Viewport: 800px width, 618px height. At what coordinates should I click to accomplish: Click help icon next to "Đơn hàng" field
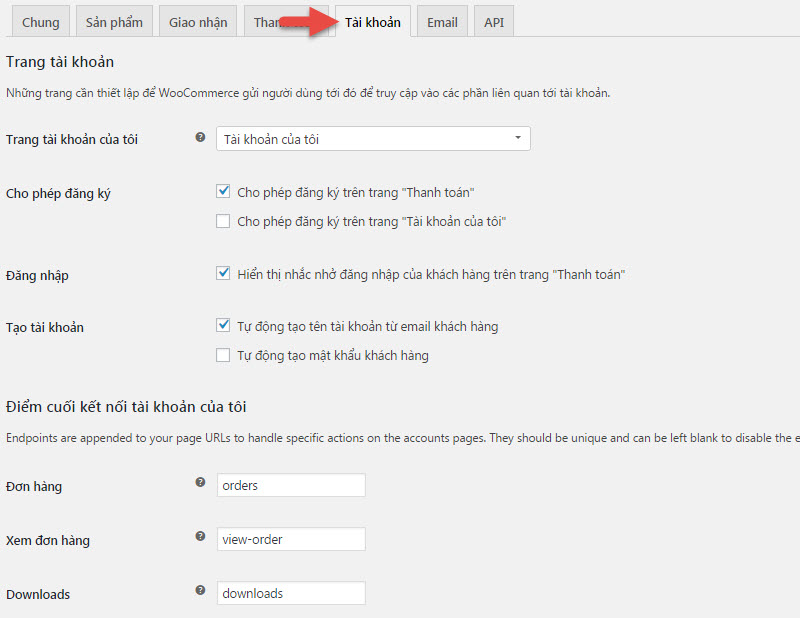200,482
